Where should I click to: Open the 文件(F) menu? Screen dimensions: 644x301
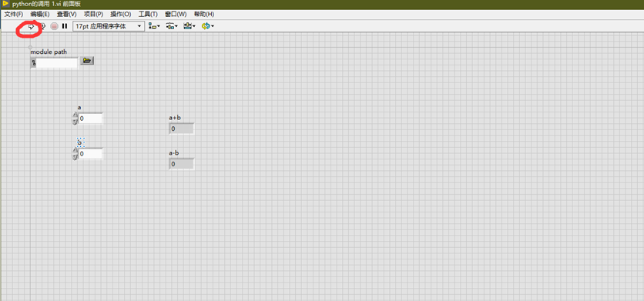(x=14, y=15)
